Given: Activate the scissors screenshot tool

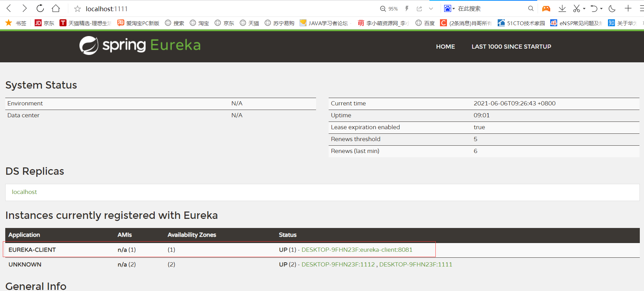Looking at the screenshot, I should pos(576,9).
